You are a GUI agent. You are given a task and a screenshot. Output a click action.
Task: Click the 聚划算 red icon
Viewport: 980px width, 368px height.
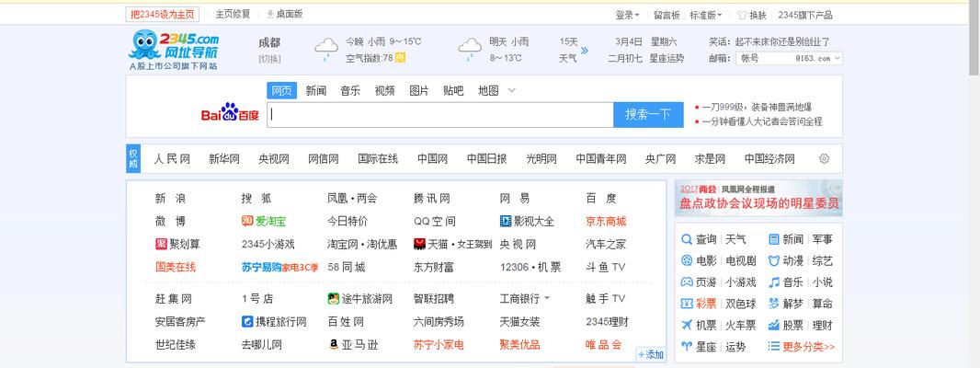[161, 244]
